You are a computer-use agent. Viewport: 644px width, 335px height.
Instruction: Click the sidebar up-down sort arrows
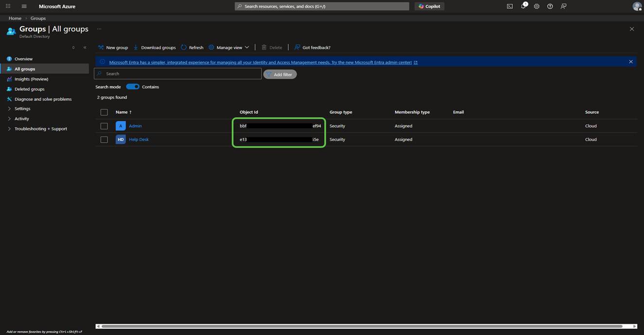[x=73, y=48]
